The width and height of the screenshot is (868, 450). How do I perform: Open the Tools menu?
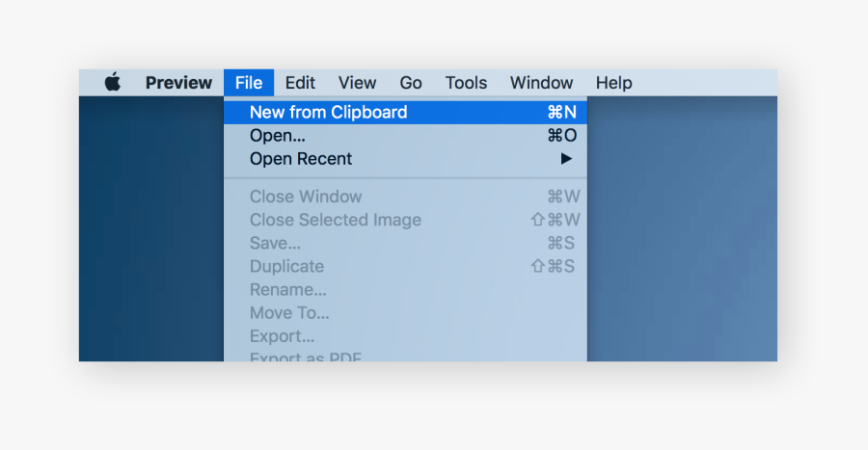[466, 83]
